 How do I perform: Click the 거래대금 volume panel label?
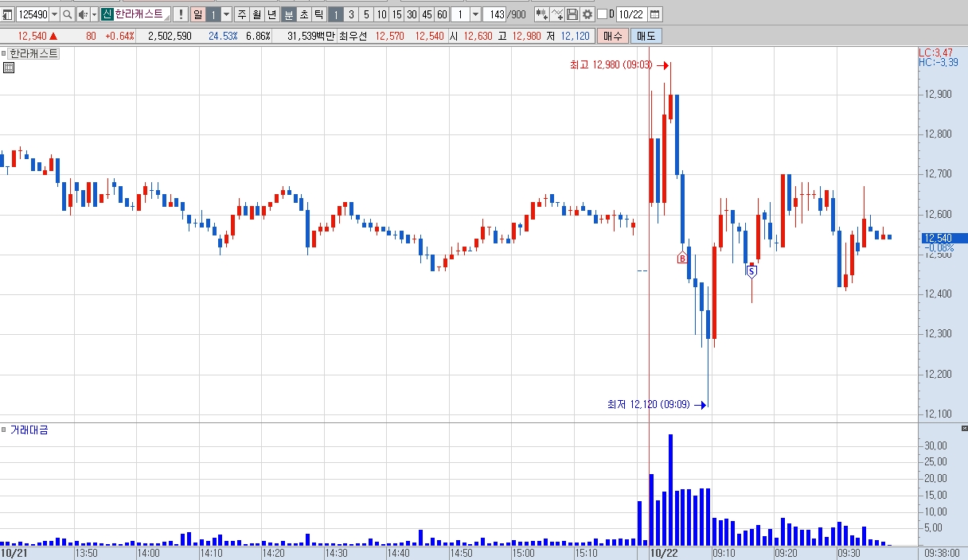[x=29, y=430]
